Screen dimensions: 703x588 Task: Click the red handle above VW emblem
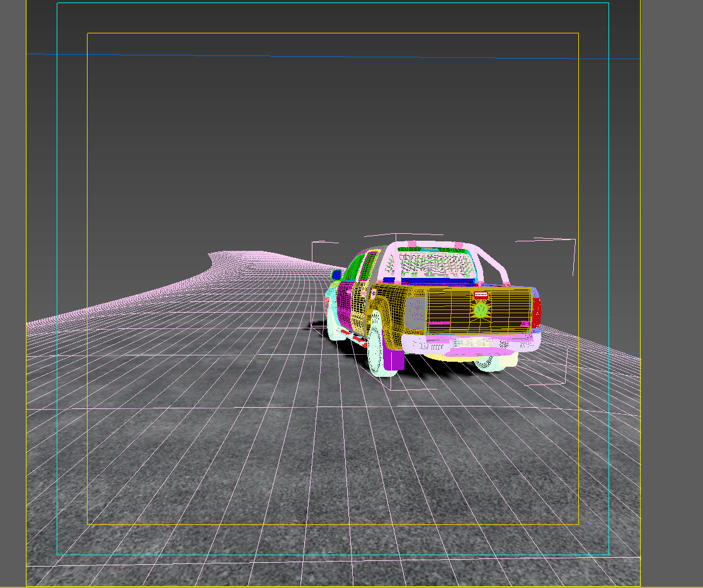point(481,295)
